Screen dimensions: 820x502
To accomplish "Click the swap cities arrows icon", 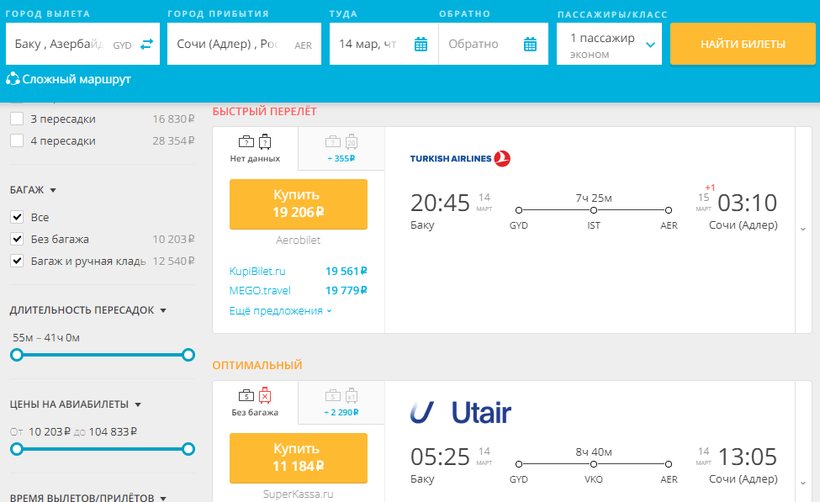I will point(147,44).
